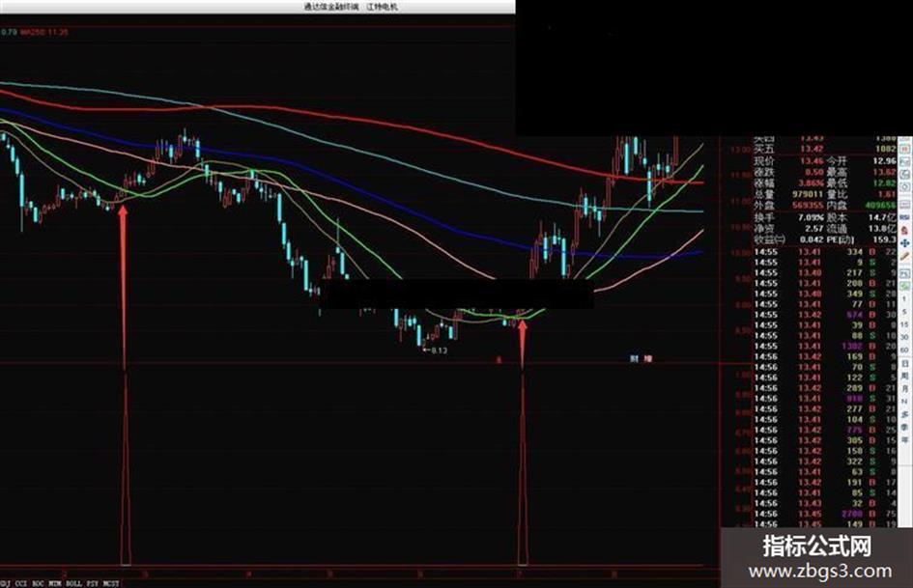Click the 增 marker on the chart
The height and width of the screenshot is (588, 913).
pyautogui.click(x=647, y=358)
